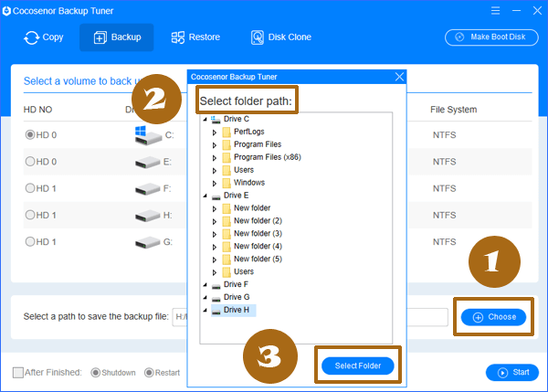Choose the Restart radio option
The image size is (548, 392).
(149, 373)
